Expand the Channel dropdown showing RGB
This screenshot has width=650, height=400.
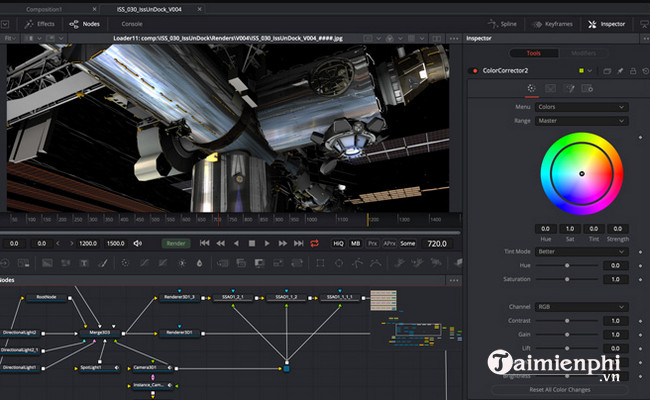tap(582, 307)
